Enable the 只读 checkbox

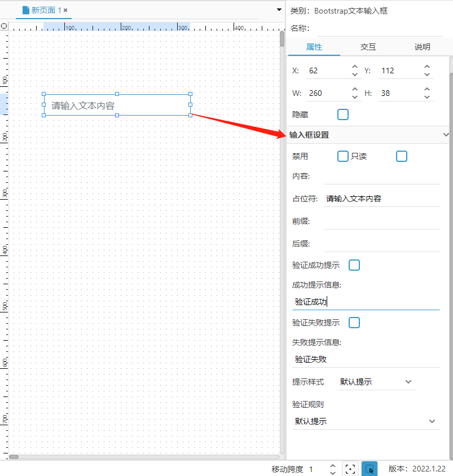click(402, 156)
